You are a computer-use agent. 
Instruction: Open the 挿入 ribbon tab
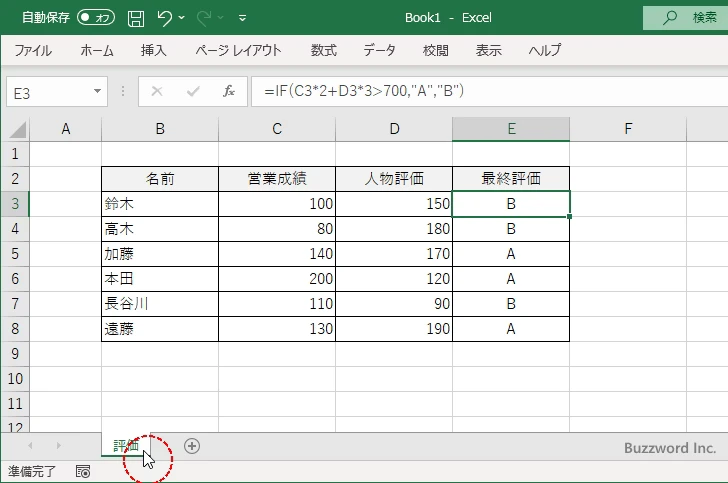pos(153,50)
